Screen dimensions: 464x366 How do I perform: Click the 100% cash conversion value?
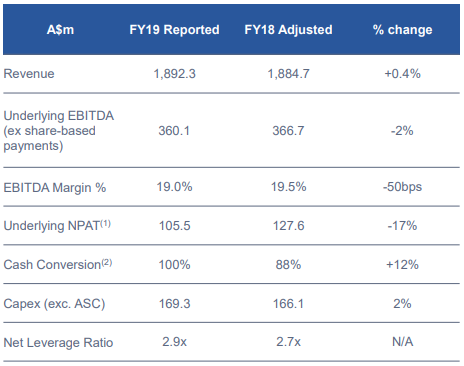pos(174,265)
